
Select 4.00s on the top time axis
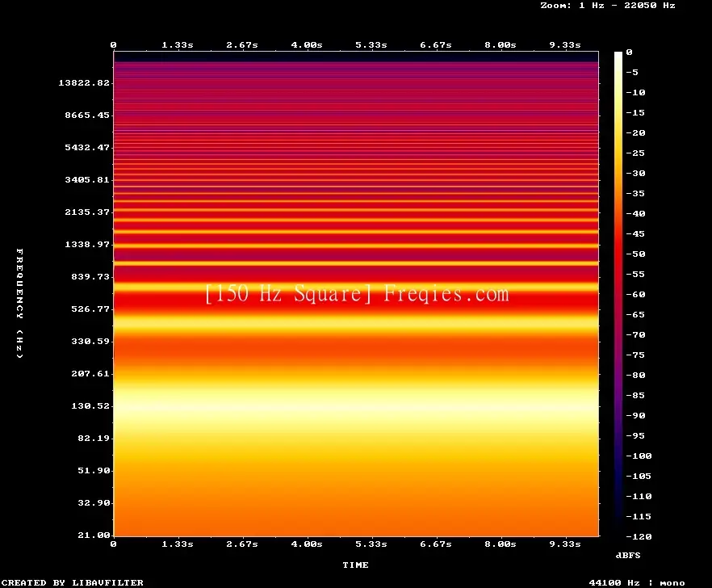tap(307, 44)
